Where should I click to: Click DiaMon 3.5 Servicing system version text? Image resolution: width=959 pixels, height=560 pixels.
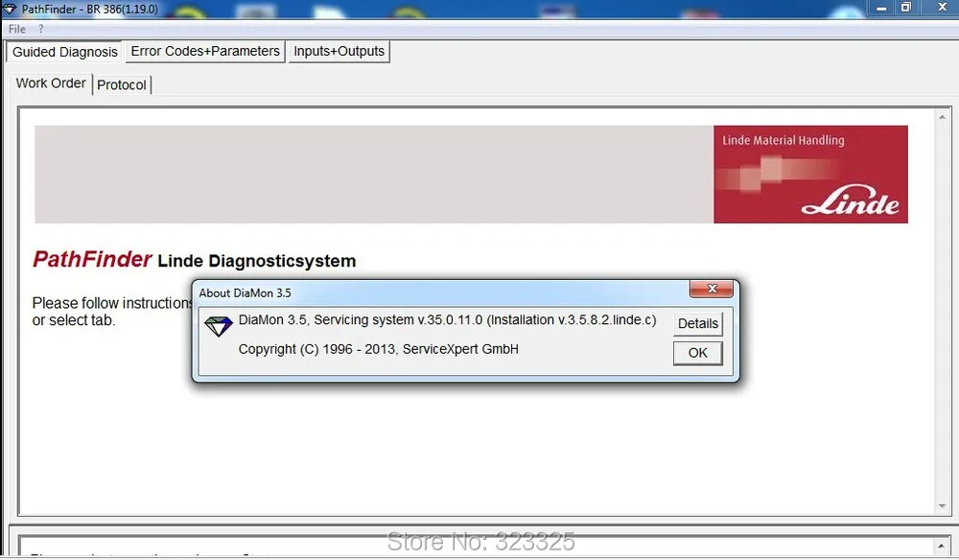click(x=447, y=319)
